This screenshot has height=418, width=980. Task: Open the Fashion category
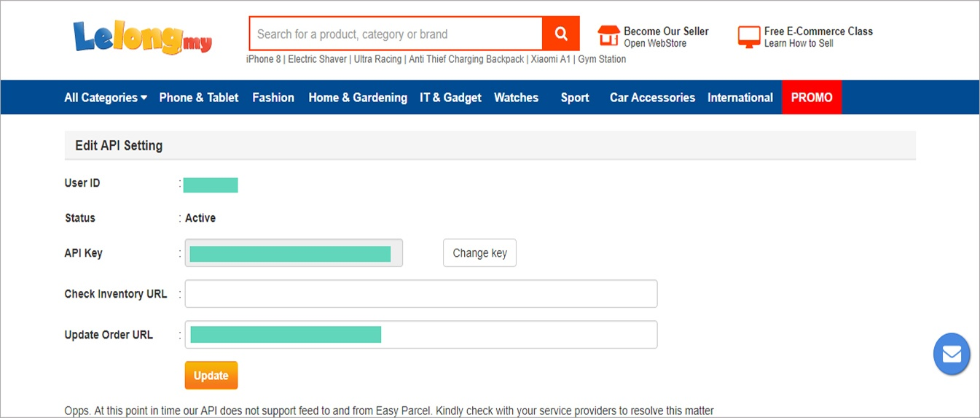click(273, 98)
